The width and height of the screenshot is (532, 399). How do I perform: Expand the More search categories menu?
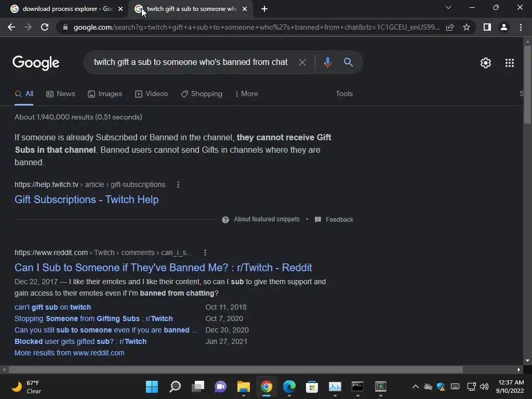tap(247, 94)
